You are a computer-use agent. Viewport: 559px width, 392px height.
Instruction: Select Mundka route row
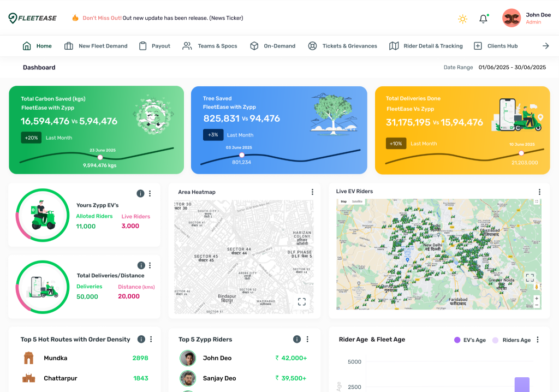point(85,358)
